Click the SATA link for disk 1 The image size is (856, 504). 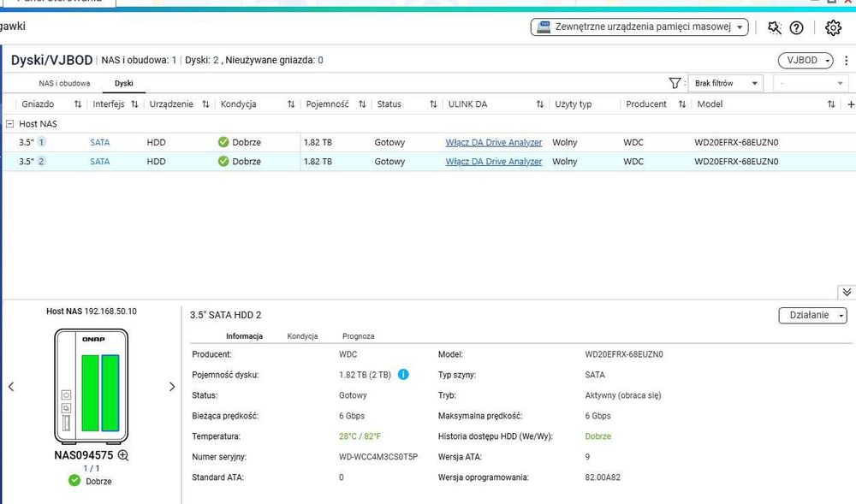click(x=100, y=142)
